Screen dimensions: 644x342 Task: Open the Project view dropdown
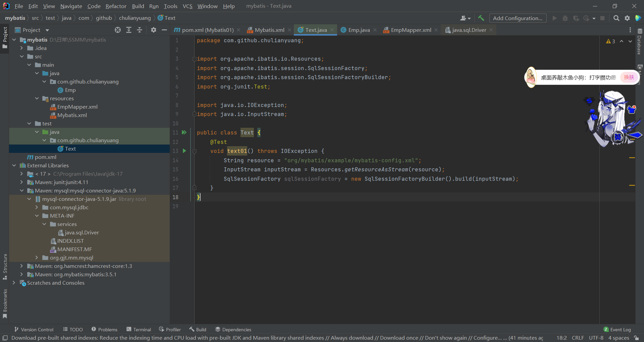[x=47, y=30]
